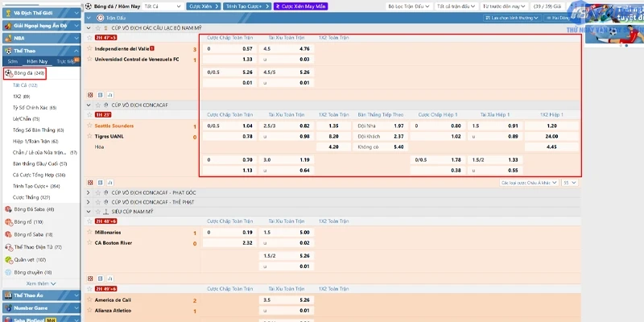Viewport: 644px width, 322px height.
Task: Select the Bóng chuyền volleyball icon
Action: pos(8,272)
